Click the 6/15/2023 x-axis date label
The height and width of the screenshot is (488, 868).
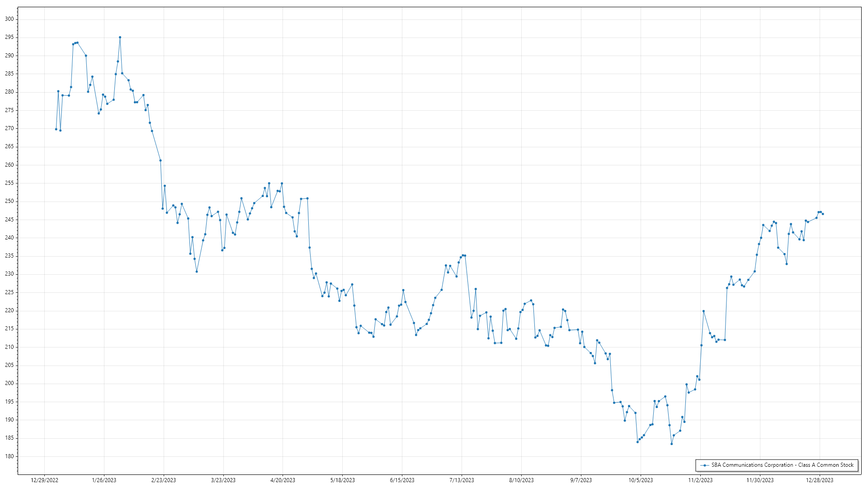pos(402,480)
